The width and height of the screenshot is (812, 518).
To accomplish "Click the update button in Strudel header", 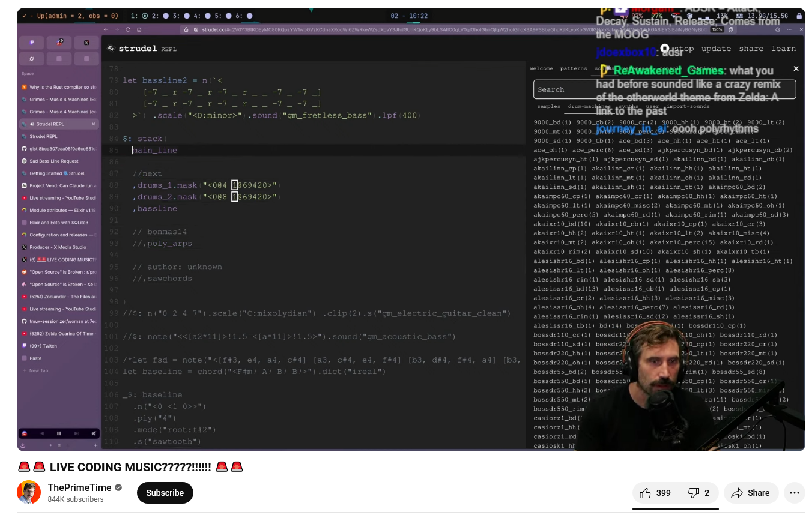I will pos(716,49).
